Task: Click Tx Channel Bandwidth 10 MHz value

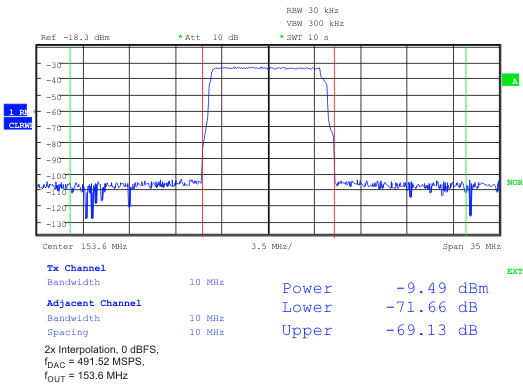Action: [x=207, y=282]
